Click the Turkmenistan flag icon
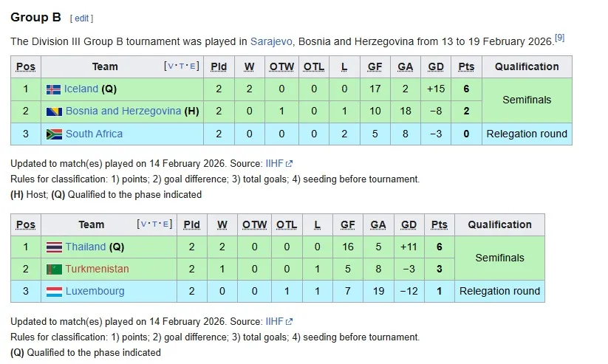Screen dimensions: 608x364 (54, 269)
